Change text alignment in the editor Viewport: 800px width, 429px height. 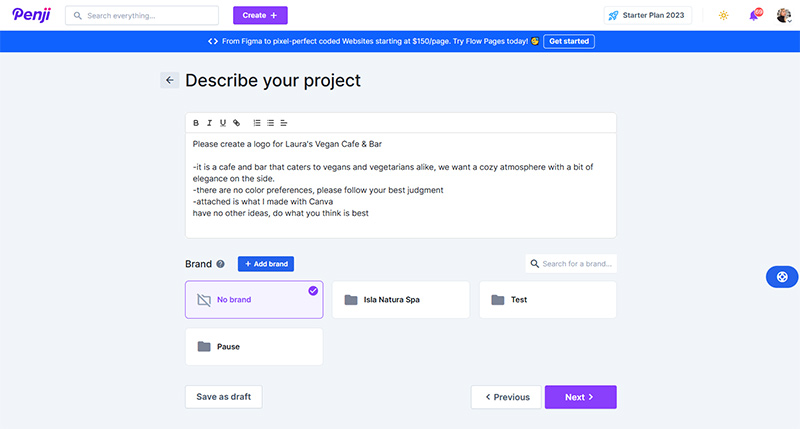pos(284,123)
